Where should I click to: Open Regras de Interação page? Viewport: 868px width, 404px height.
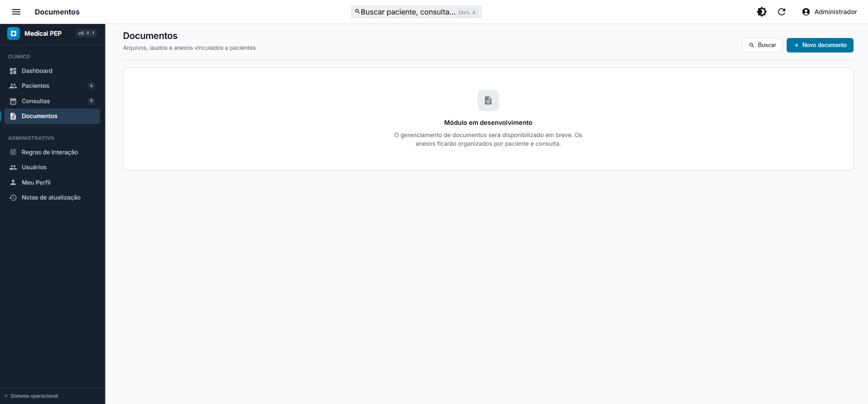(x=52, y=152)
